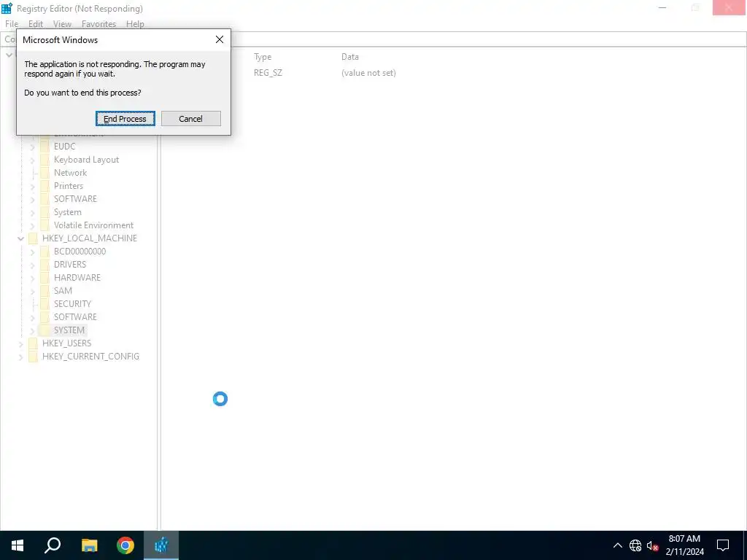The image size is (747, 560).
Task: Select the System key under current user
Action: [x=67, y=212]
